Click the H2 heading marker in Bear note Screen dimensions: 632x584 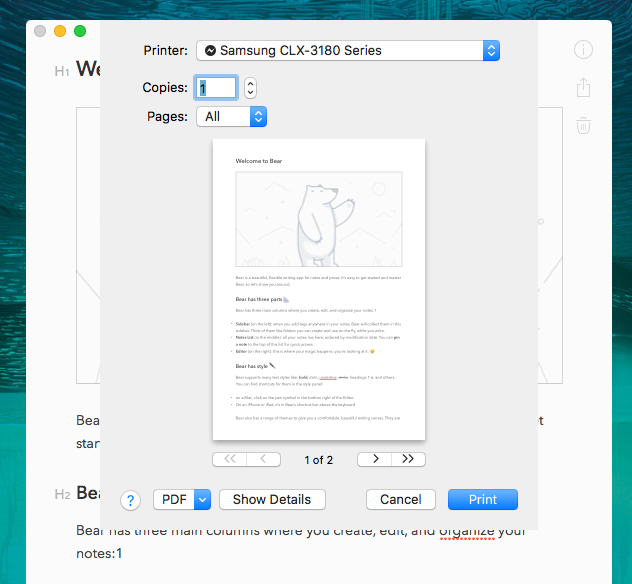pos(62,494)
